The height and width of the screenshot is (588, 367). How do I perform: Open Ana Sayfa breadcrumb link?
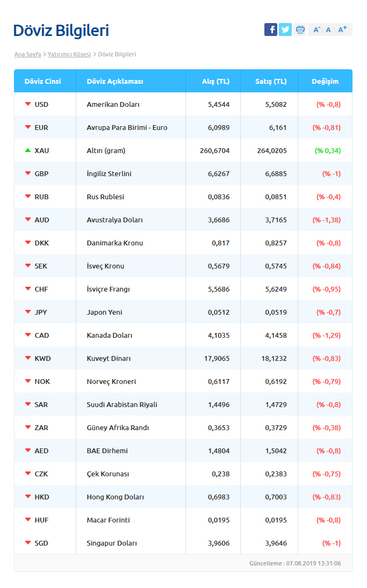[28, 54]
